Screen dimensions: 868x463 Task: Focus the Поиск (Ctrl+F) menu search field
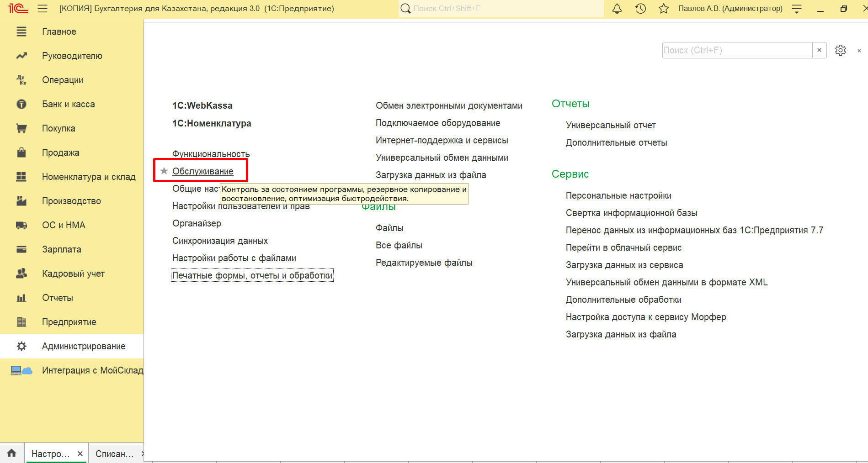tap(737, 50)
